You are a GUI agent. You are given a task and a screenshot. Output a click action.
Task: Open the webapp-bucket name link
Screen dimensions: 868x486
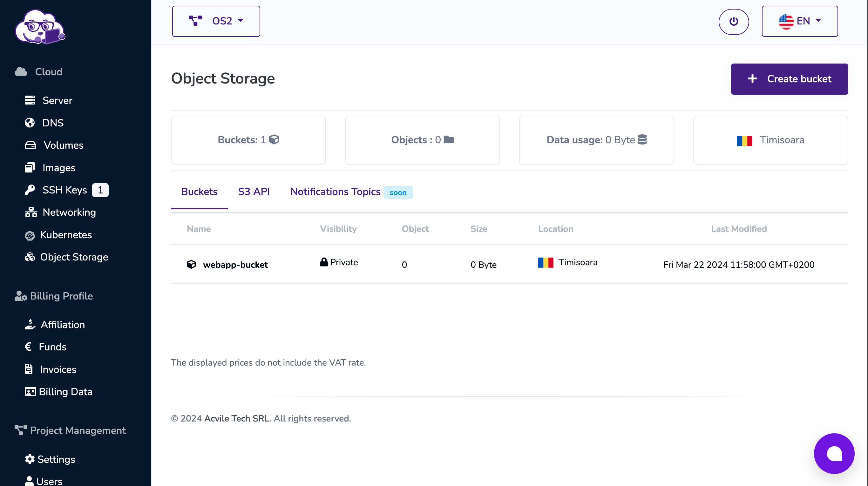coord(235,265)
